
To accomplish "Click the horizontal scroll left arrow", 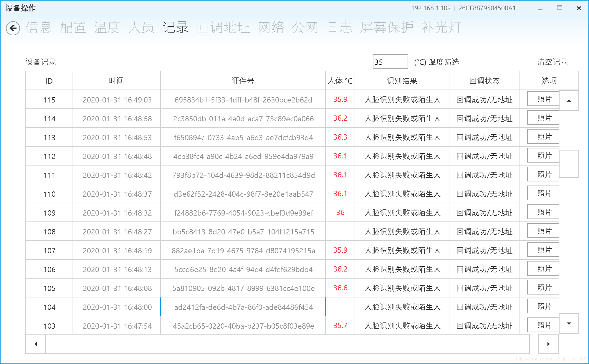I will (36, 344).
